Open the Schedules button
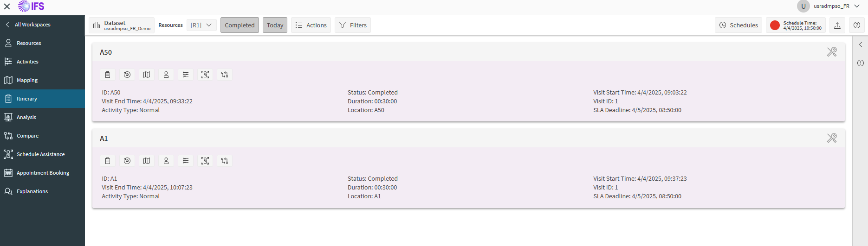 [738, 25]
